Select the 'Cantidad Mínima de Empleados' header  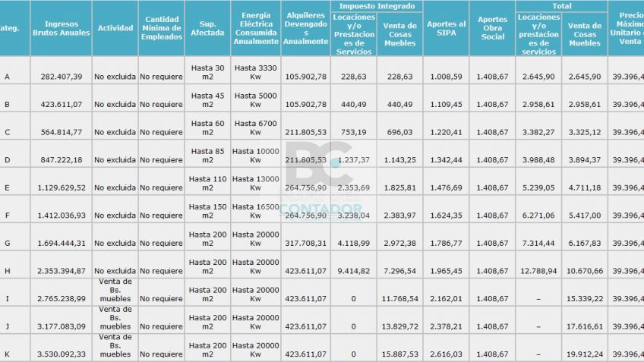tap(162, 28)
